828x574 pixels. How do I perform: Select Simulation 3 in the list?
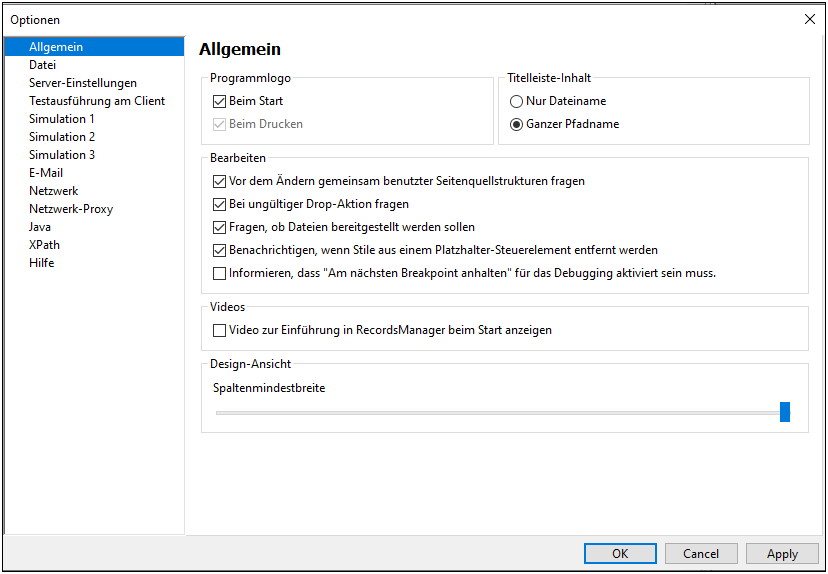tap(62, 155)
